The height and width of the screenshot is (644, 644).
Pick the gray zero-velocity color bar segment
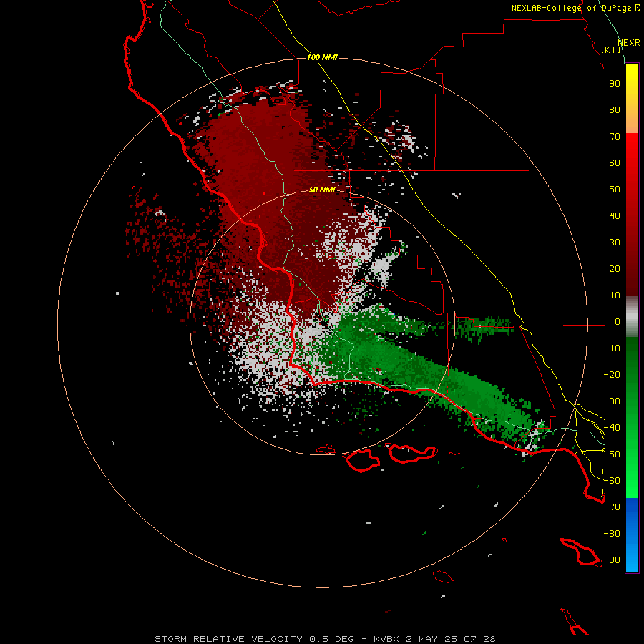(632, 317)
